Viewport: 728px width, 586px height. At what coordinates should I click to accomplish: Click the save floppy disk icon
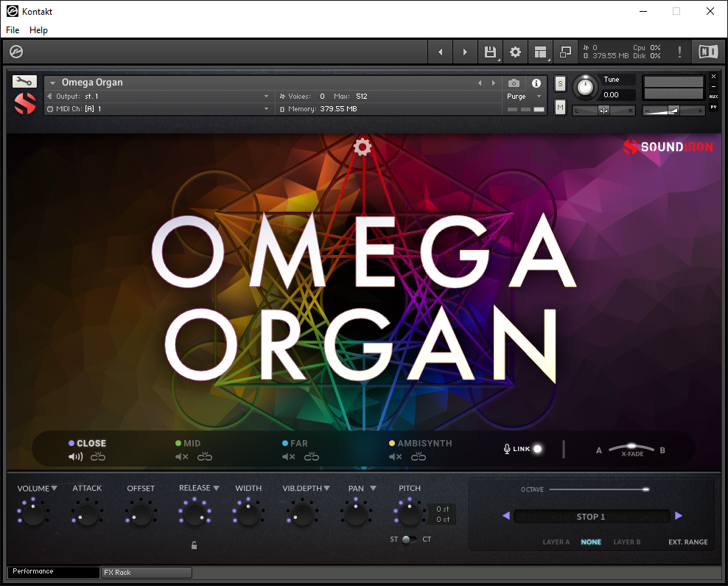[490, 52]
